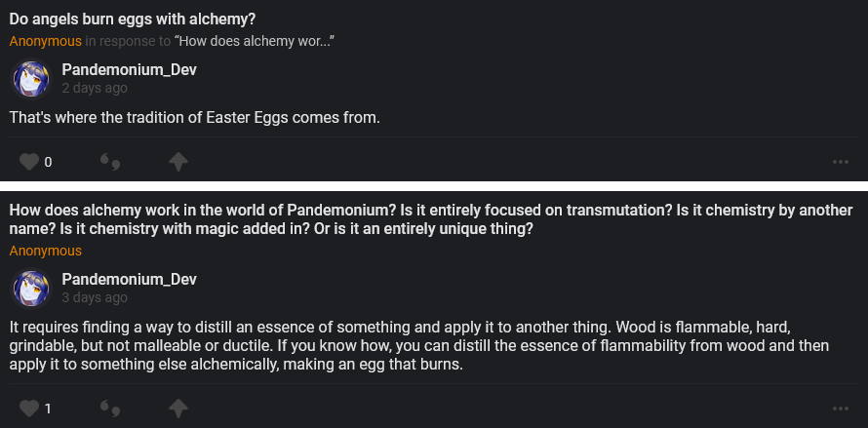The width and height of the screenshot is (868, 428).
Task: Share the Easter Eggs answer with arrow icon
Action: click(x=178, y=162)
